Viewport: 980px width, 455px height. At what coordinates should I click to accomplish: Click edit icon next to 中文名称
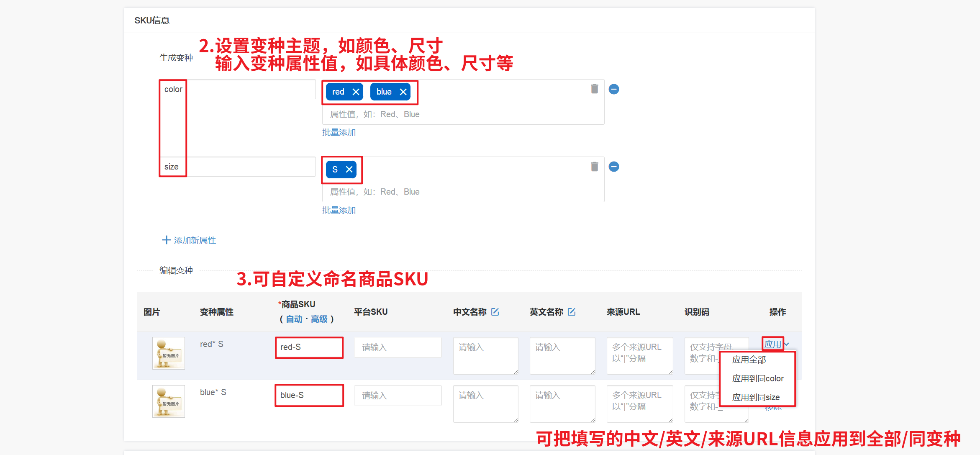tap(495, 312)
